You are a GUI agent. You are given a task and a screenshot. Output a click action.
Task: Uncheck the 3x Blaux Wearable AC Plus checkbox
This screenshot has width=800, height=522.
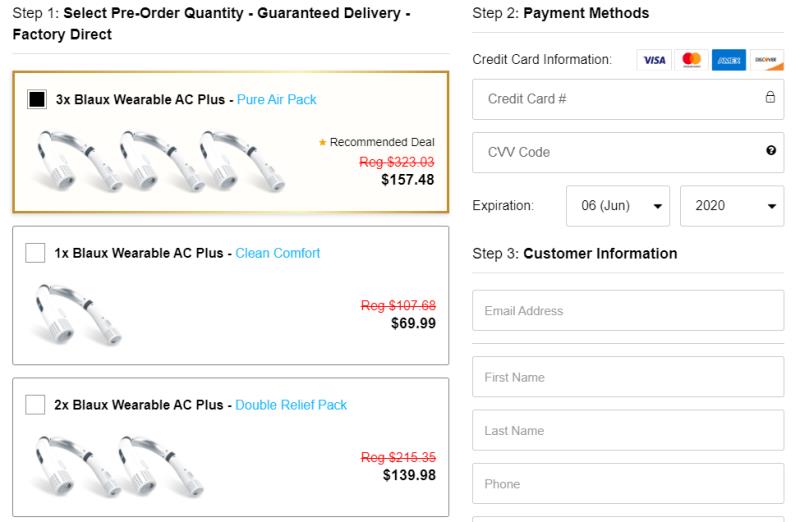click(36, 100)
